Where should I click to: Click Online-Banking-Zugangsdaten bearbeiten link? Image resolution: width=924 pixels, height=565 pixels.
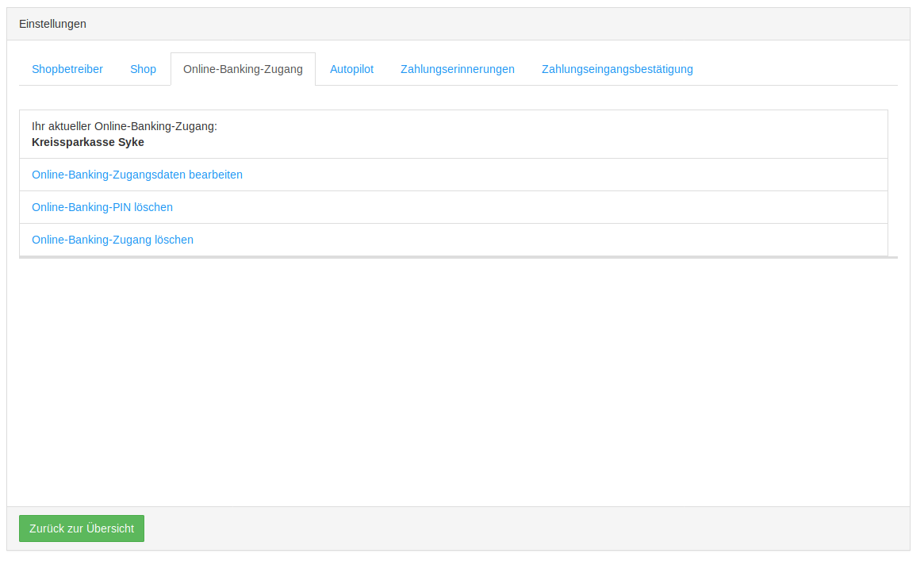click(x=137, y=175)
